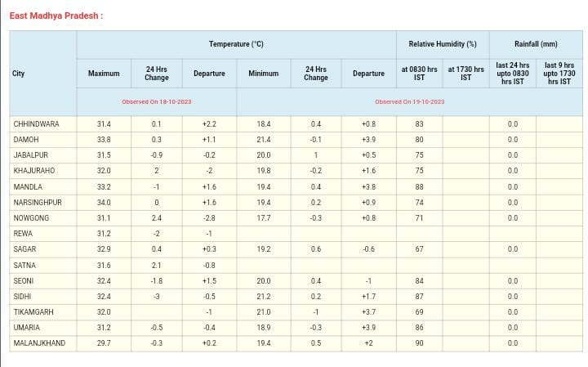Select 'last 24 hrs upto 0830' header
This screenshot has height=367, width=588.
pos(512,74)
